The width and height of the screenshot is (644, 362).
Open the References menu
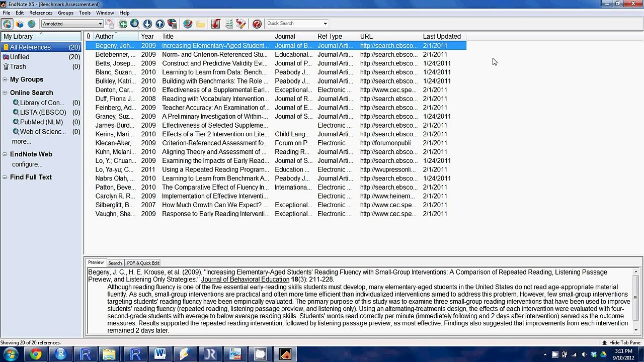coord(41,13)
